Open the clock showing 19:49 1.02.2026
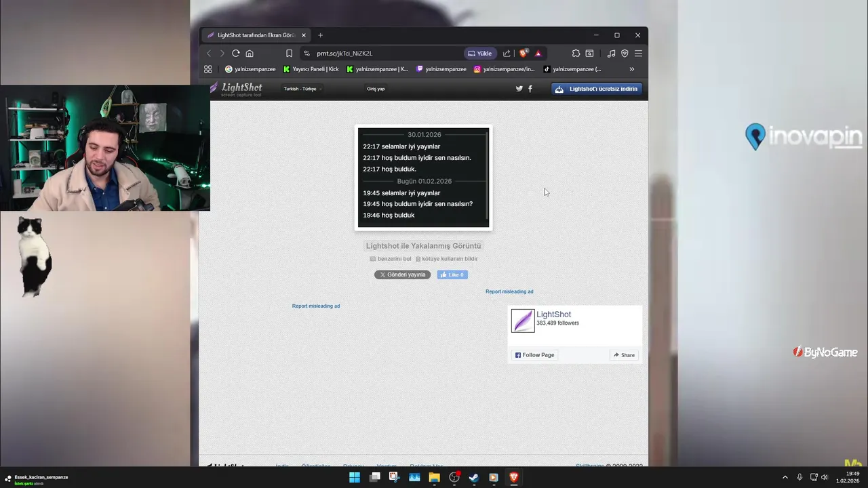This screenshot has width=868, height=488. (x=848, y=477)
